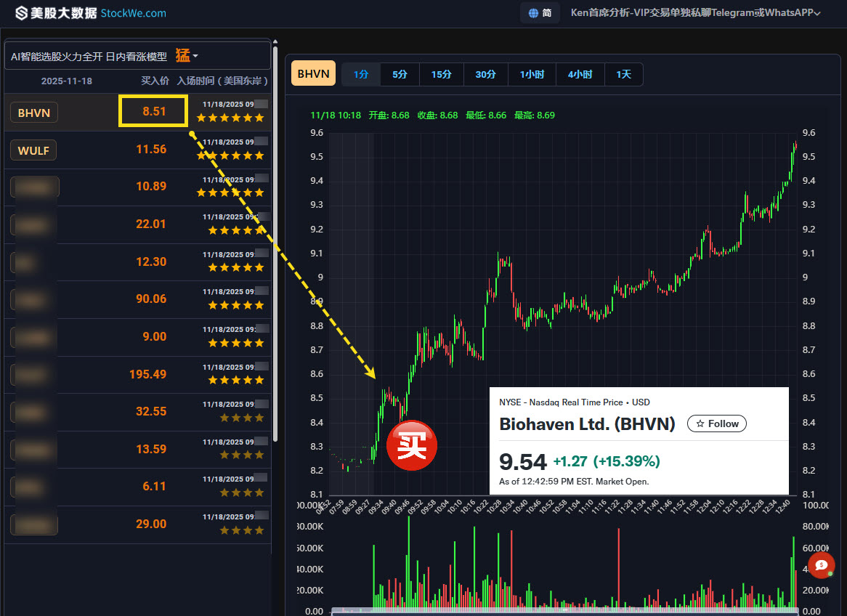The image size is (847, 616).
Task: Select the 1分 interval toggle
Action: [x=361, y=74]
